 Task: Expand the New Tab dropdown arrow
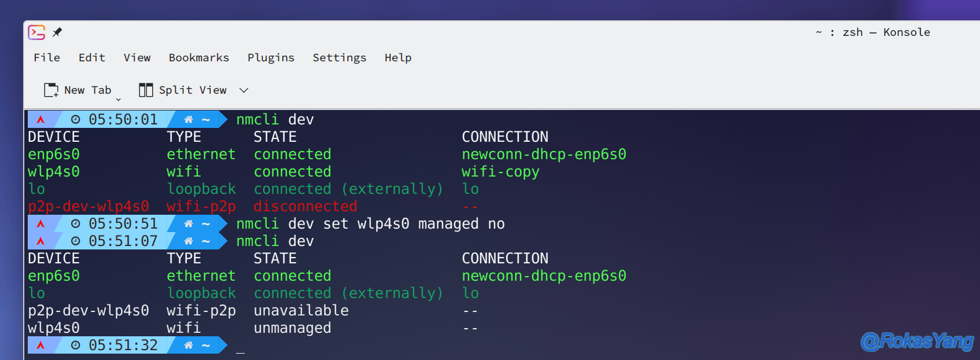(119, 100)
